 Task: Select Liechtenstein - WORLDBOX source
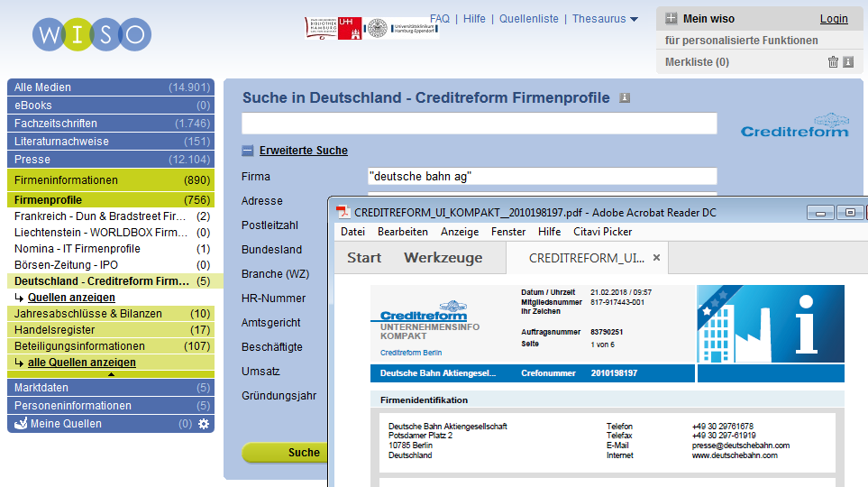(x=111, y=232)
